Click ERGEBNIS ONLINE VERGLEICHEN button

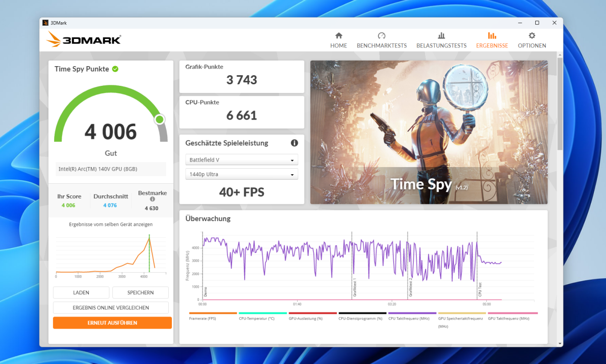[111, 307]
